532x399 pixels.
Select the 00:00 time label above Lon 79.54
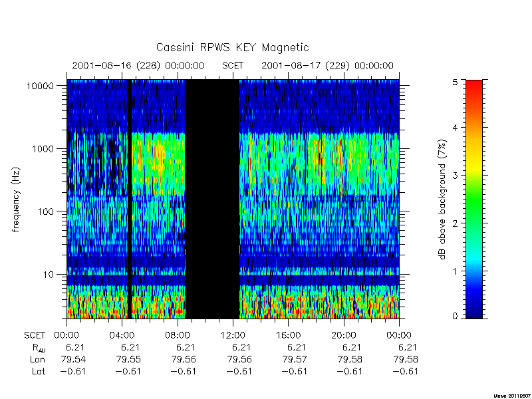point(67,336)
